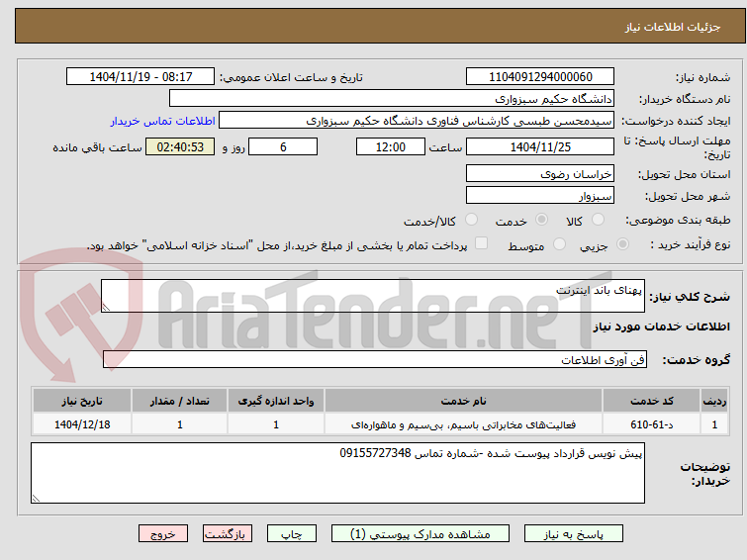Click the کد خدمت column header
This screenshot has width=747, height=560.
click(651, 401)
